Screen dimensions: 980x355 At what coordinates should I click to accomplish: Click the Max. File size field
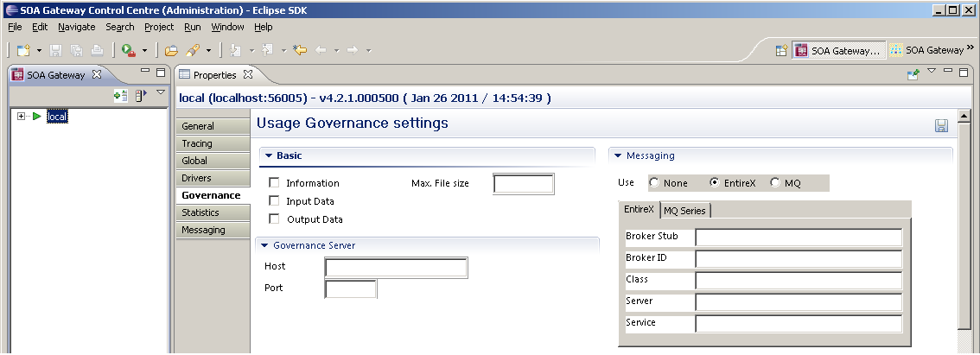524,184
